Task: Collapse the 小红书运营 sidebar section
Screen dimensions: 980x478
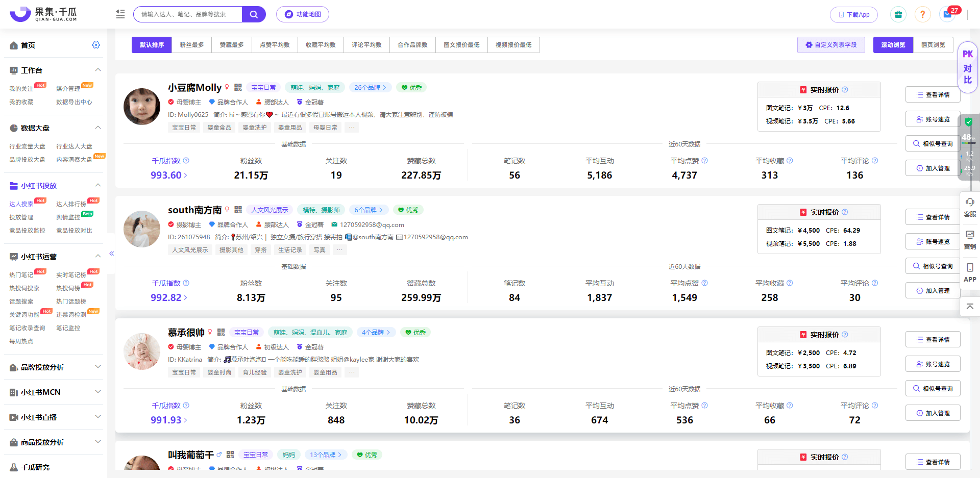Action: pos(98,256)
